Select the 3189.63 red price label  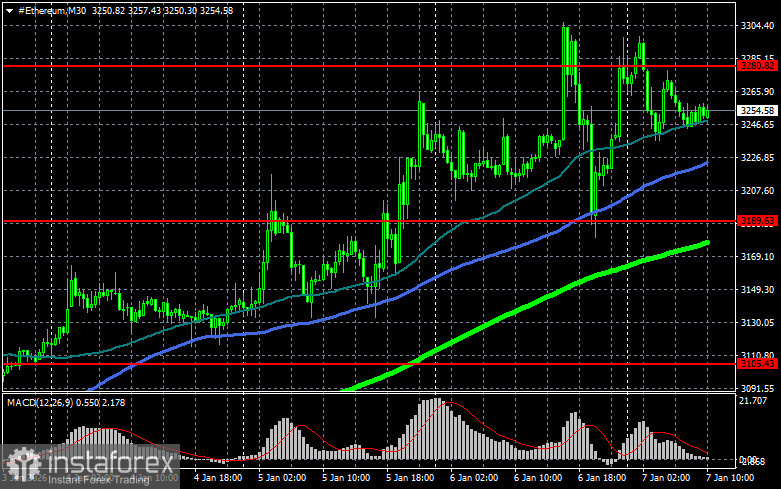click(757, 221)
